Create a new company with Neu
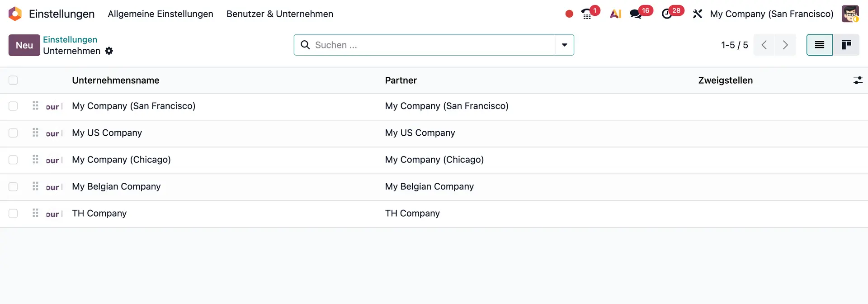Image resolution: width=868 pixels, height=304 pixels. (24, 45)
